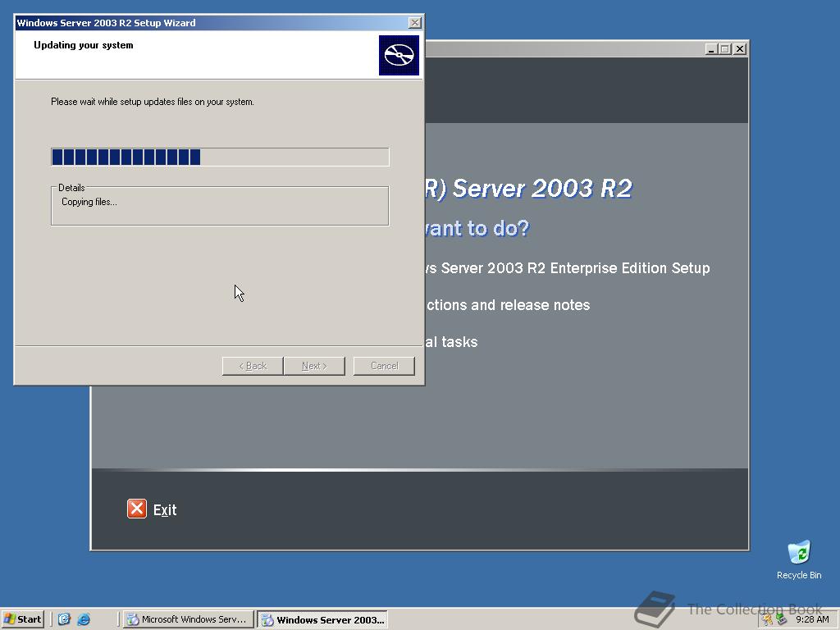
Task: Click the Exit link in the setup window
Action: point(165,510)
